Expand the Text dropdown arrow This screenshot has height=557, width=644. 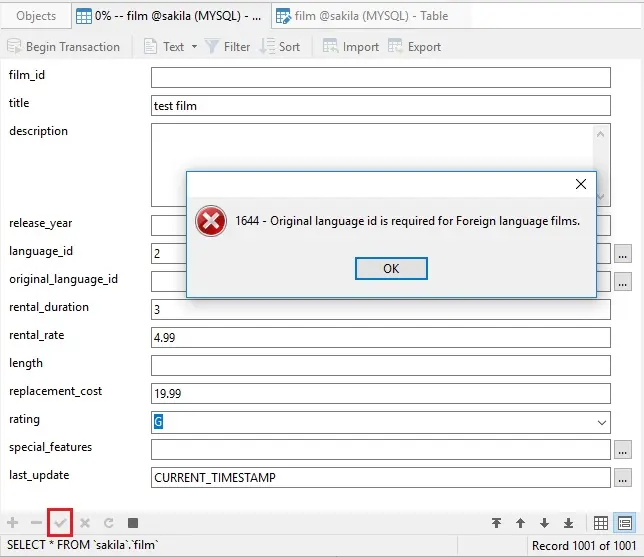tap(194, 47)
